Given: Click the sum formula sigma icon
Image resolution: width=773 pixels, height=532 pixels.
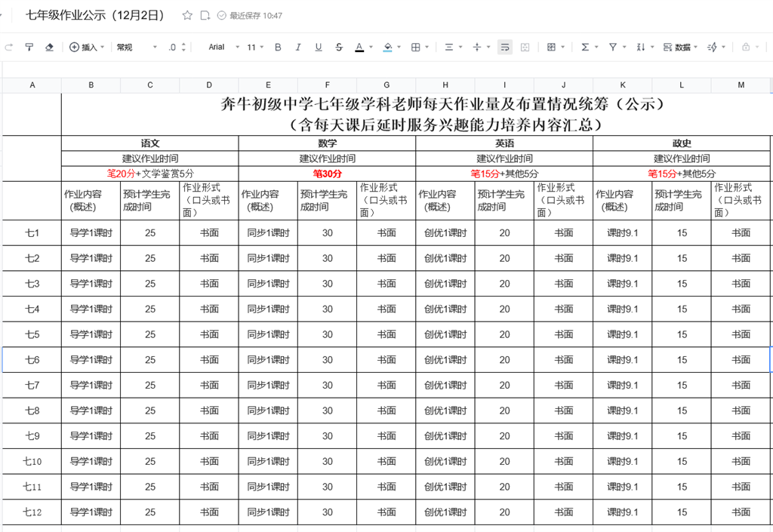Looking at the screenshot, I should point(585,48).
